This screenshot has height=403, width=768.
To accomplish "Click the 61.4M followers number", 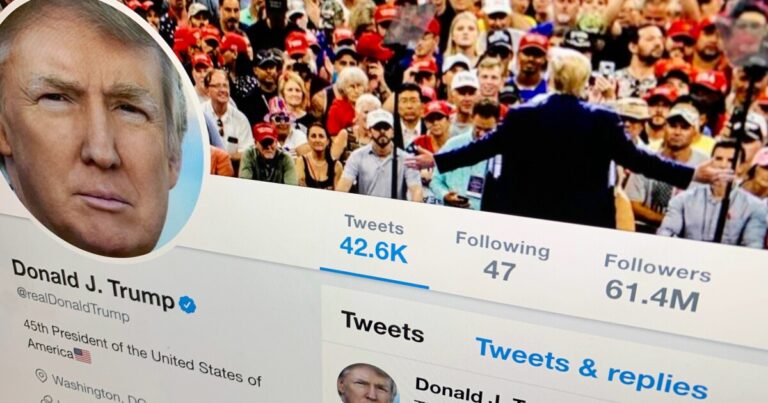I will [x=652, y=294].
